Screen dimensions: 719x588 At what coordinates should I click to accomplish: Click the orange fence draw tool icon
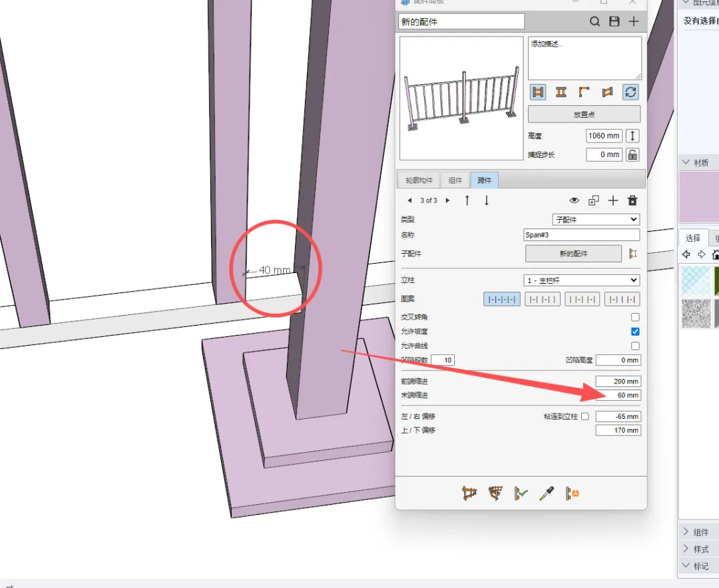[x=469, y=493]
